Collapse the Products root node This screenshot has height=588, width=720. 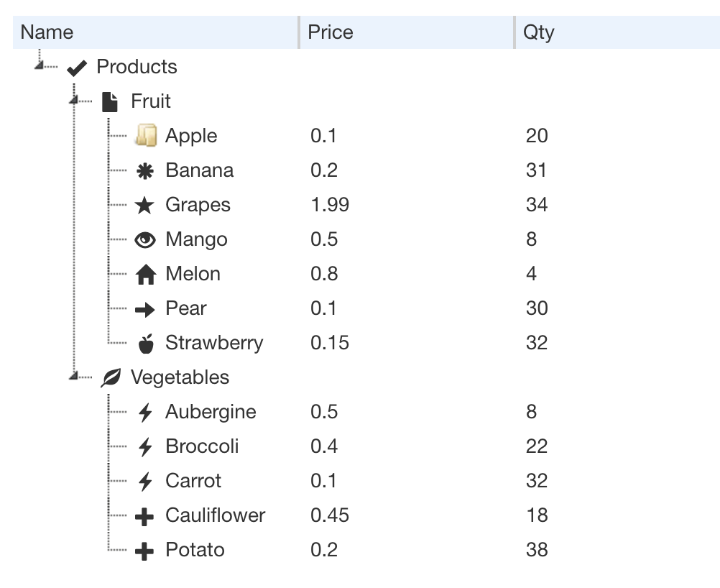[40, 65]
